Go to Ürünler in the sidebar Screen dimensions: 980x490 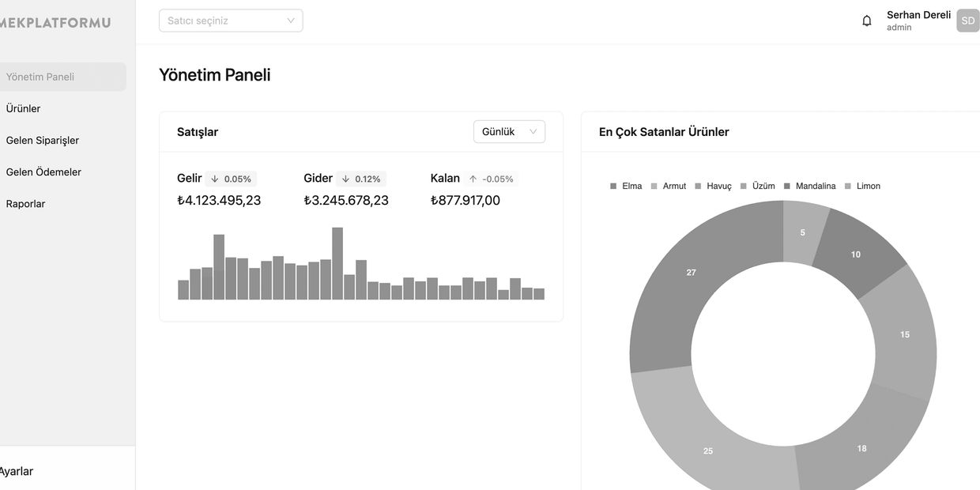23,109
